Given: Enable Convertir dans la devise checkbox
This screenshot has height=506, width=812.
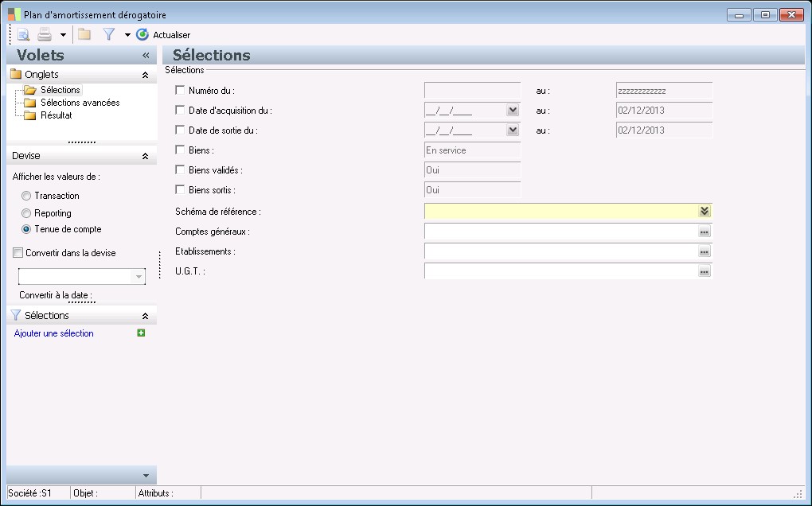Looking at the screenshot, I should (x=18, y=253).
